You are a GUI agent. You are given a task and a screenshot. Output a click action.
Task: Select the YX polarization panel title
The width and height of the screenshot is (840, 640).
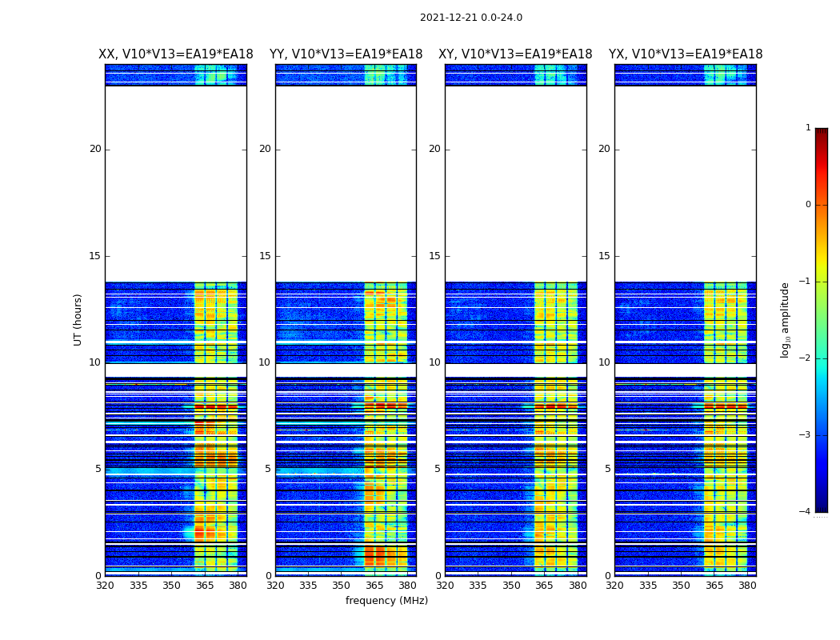click(x=685, y=54)
